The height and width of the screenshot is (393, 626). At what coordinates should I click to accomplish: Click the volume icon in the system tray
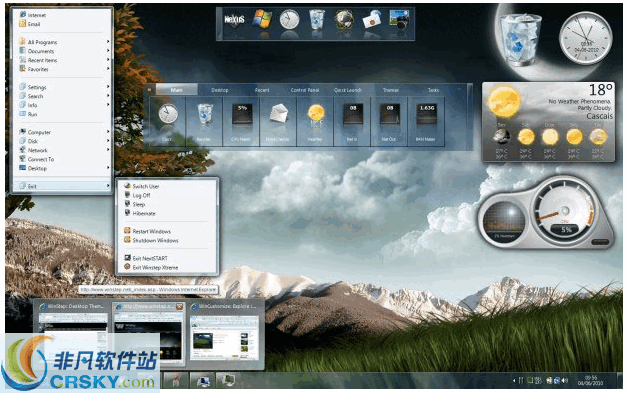pos(565,381)
